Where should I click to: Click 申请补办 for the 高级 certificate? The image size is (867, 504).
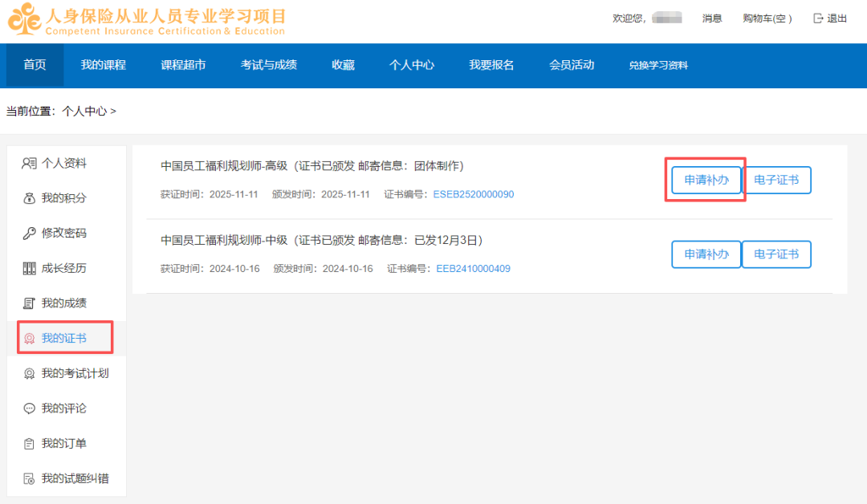tap(706, 181)
